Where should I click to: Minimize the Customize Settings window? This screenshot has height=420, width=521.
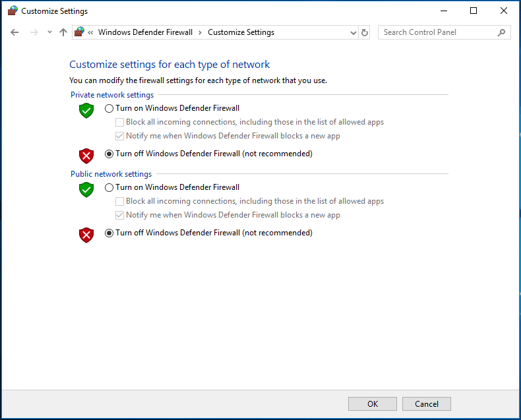(x=444, y=11)
